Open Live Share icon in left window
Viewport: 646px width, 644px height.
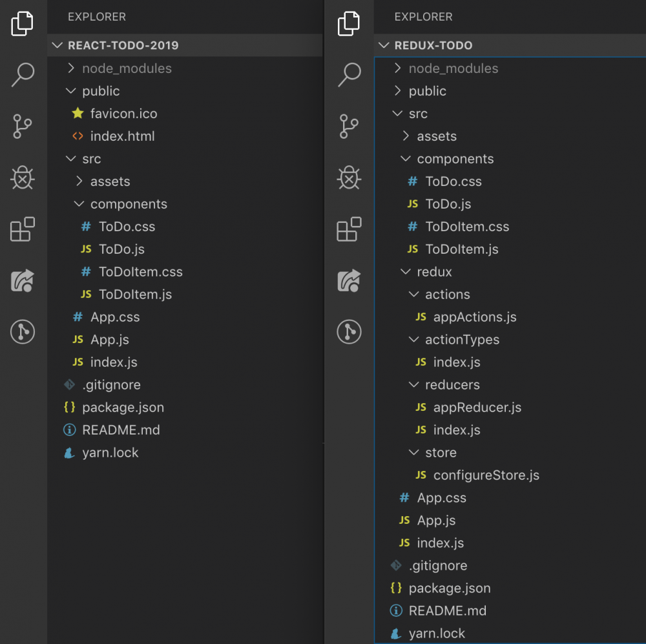coord(22,280)
